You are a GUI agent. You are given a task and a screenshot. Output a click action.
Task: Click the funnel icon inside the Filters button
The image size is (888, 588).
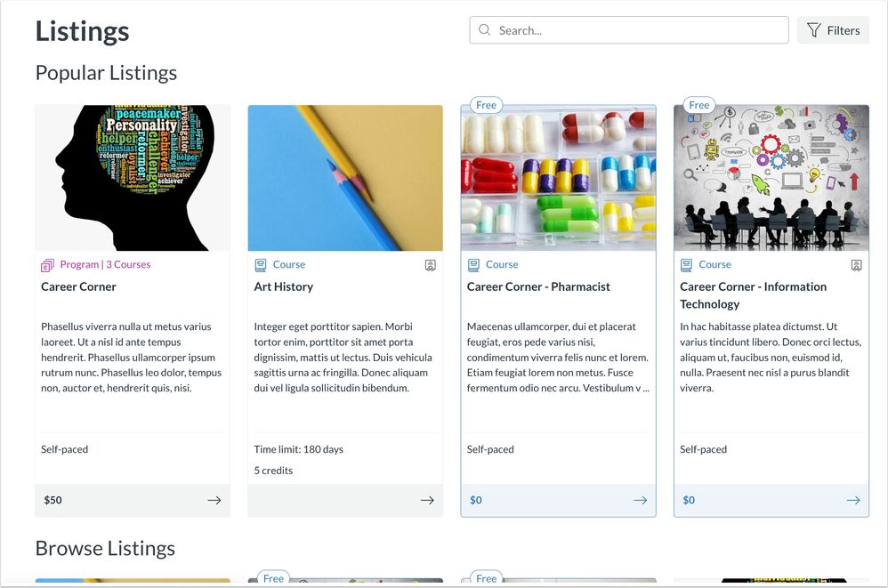816,29
